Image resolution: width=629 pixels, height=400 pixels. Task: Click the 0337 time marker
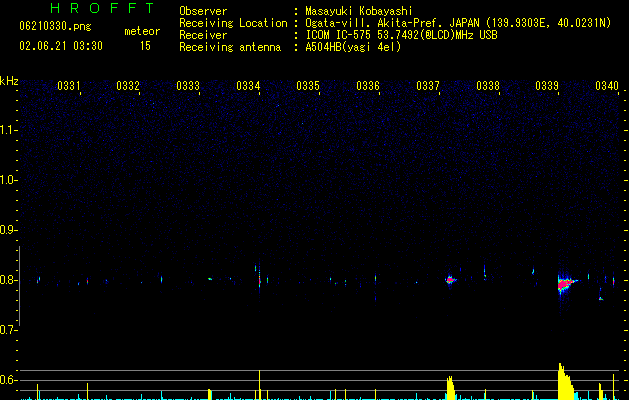click(428, 86)
